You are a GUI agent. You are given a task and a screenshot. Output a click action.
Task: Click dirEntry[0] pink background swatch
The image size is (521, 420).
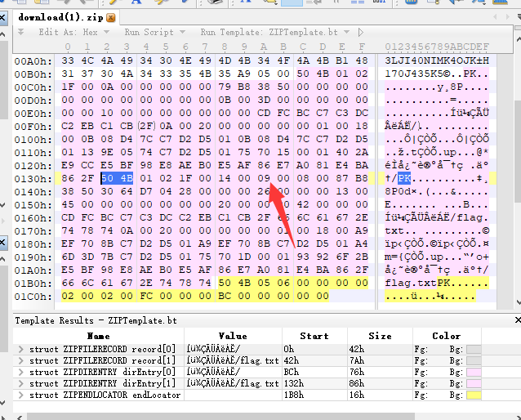pyautogui.click(x=474, y=372)
